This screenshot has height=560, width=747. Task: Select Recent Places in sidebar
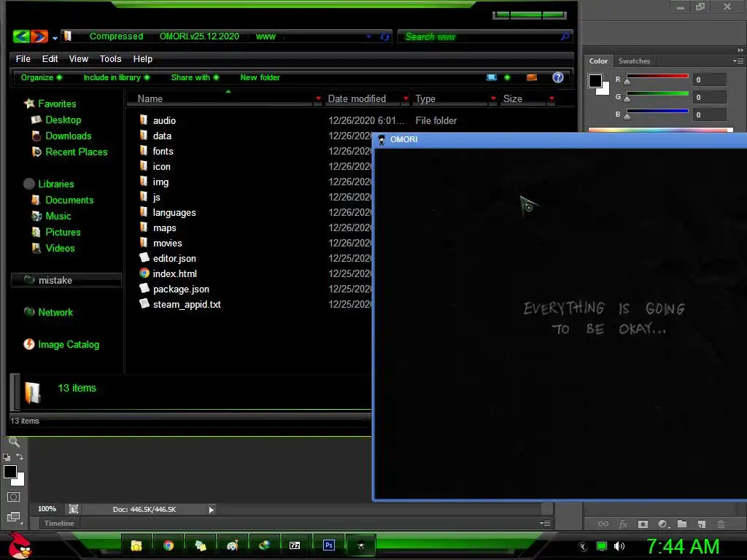tap(76, 152)
